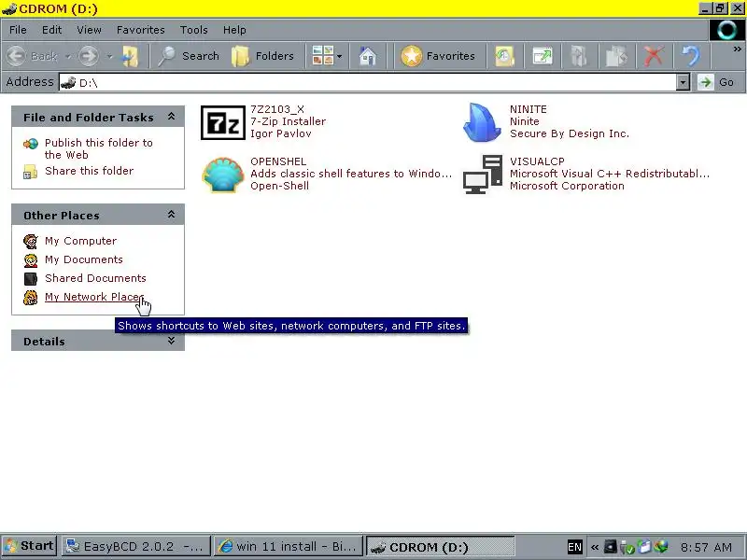This screenshot has height=560, width=747.
Task: Click the Start button on taskbar
Action: (29, 546)
